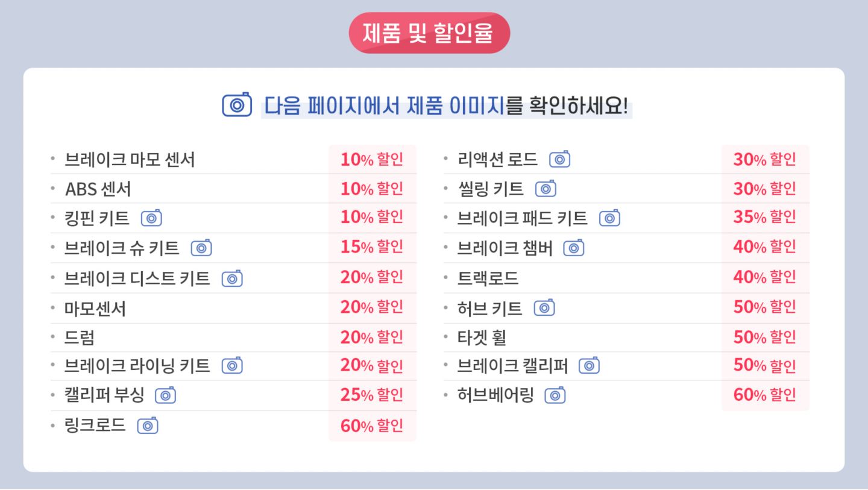Click the camera icon beside 브레이크 패드 키트

[x=609, y=218]
